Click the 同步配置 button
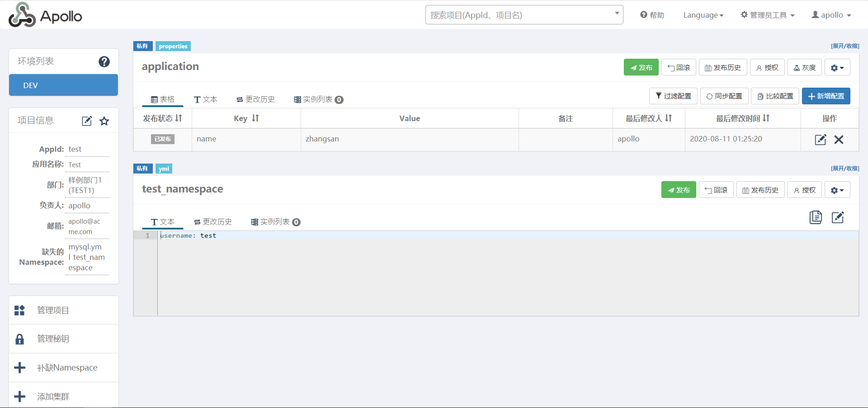The height and width of the screenshot is (408, 868). click(724, 96)
